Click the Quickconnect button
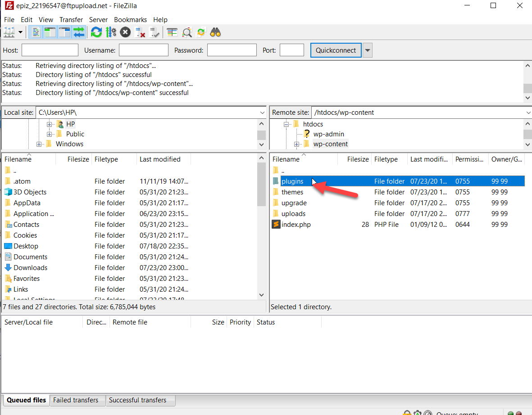 pos(336,50)
